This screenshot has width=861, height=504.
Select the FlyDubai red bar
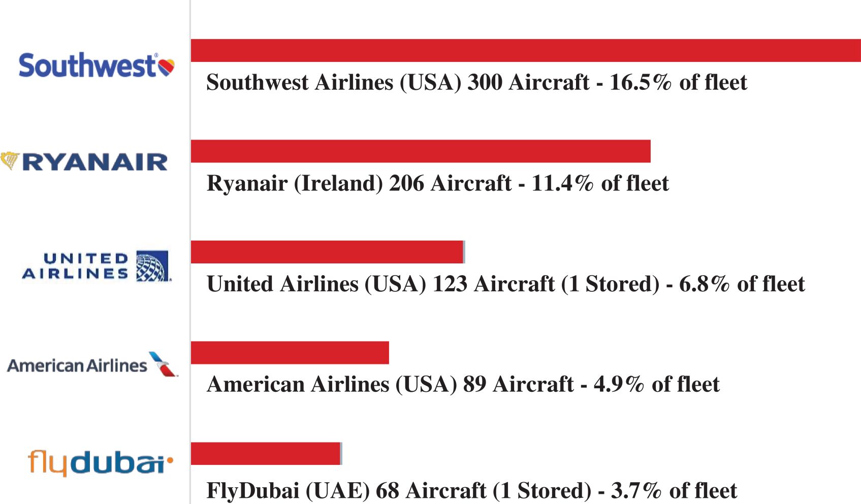265,454
